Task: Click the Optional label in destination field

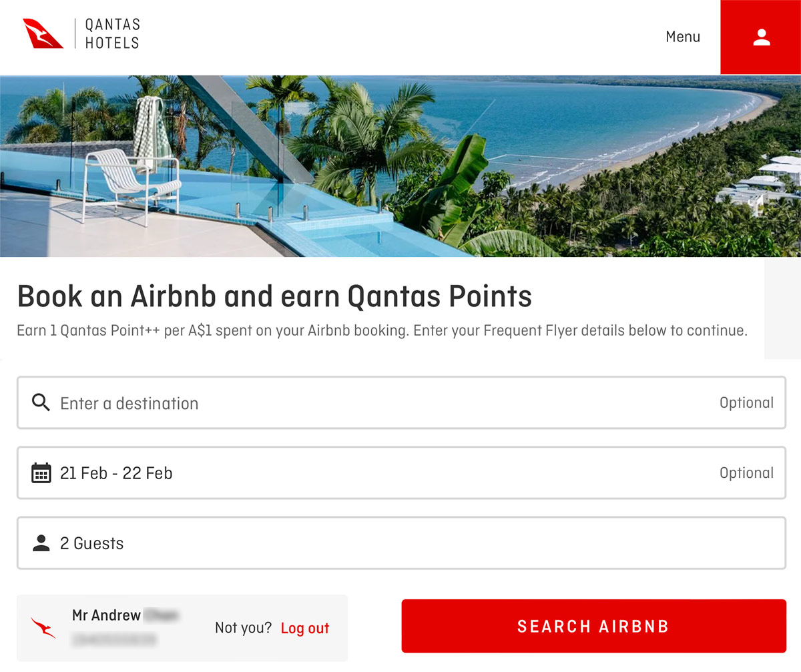Action: point(746,403)
